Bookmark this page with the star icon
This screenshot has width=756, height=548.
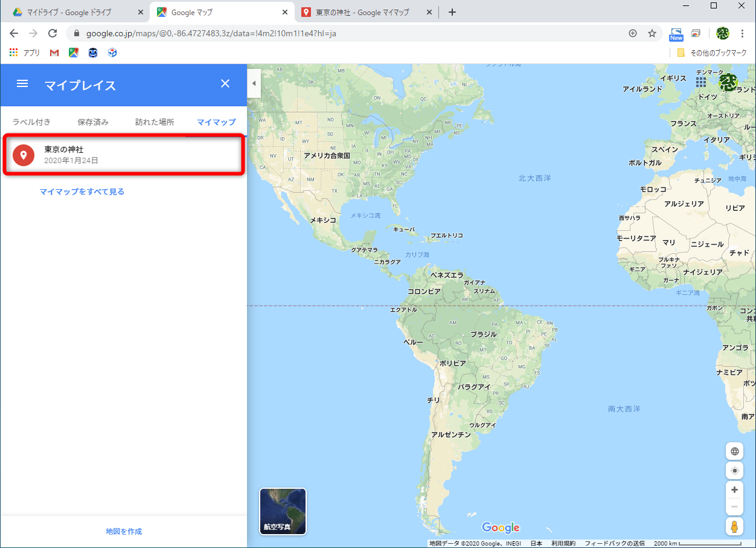click(652, 33)
